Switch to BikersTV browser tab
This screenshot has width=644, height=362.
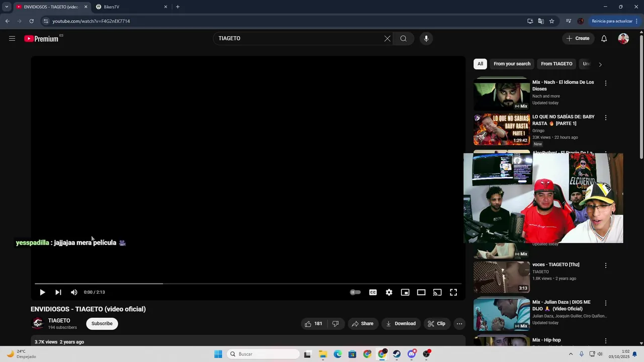131,7
